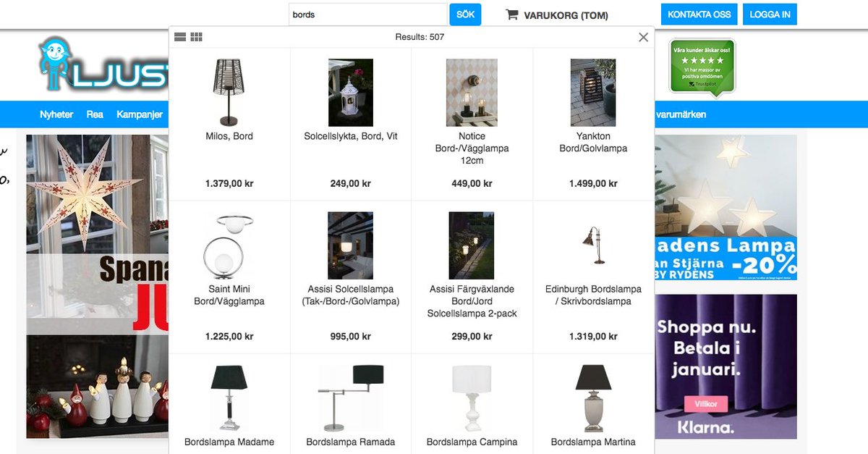868x454 pixels.
Task: Click 'Edinburgh Bordslampa / Skrivbordslampa' title
Action: [x=593, y=295]
